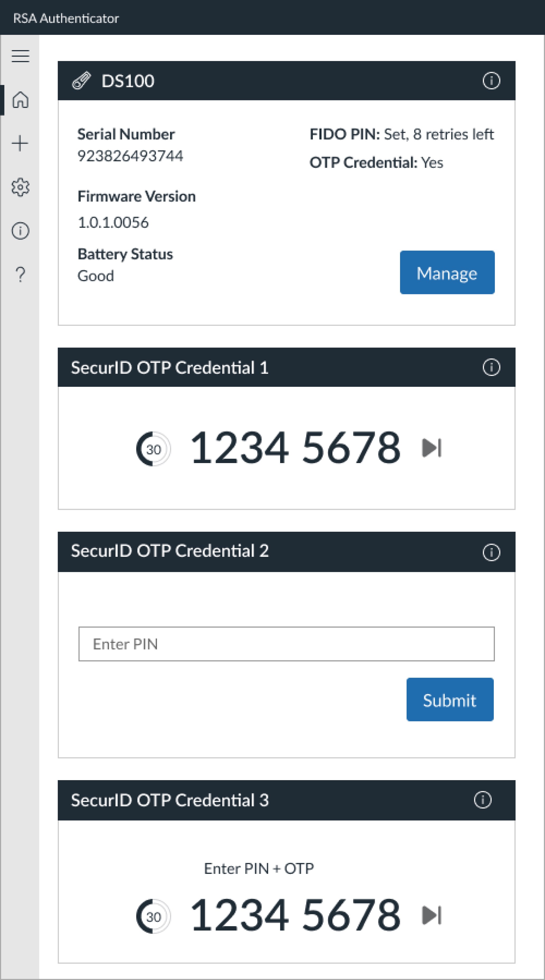Viewport: 545px width, 980px height.
Task: Click the DS100 authenticator key icon
Action: (x=81, y=81)
